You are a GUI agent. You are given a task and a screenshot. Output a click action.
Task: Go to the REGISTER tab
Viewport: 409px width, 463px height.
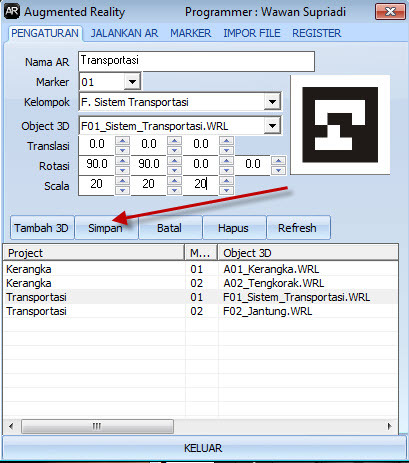(x=316, y=33)
